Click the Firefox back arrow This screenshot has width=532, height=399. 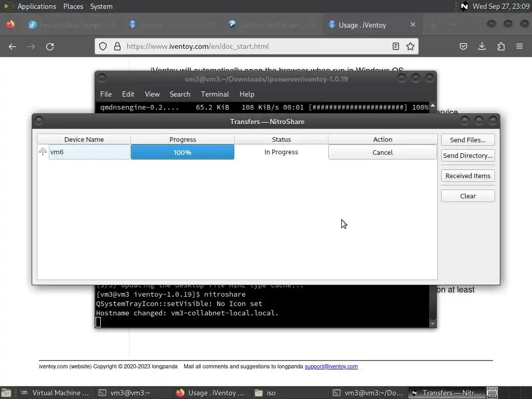[12, 46]
